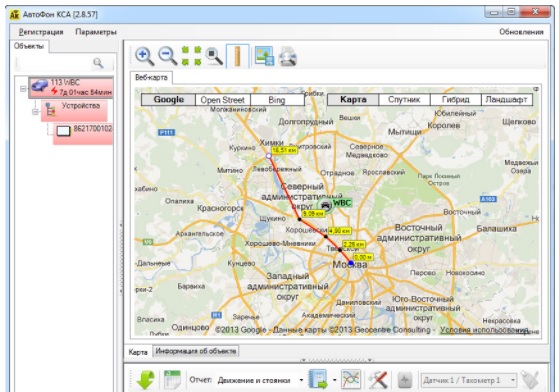Click the 9,09 км distance label
Viewport: 559px width, 392px height.
313,213
